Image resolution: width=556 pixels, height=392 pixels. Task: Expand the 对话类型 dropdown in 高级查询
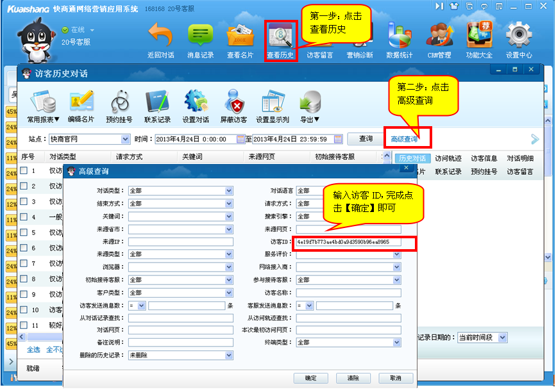[229, 191]
